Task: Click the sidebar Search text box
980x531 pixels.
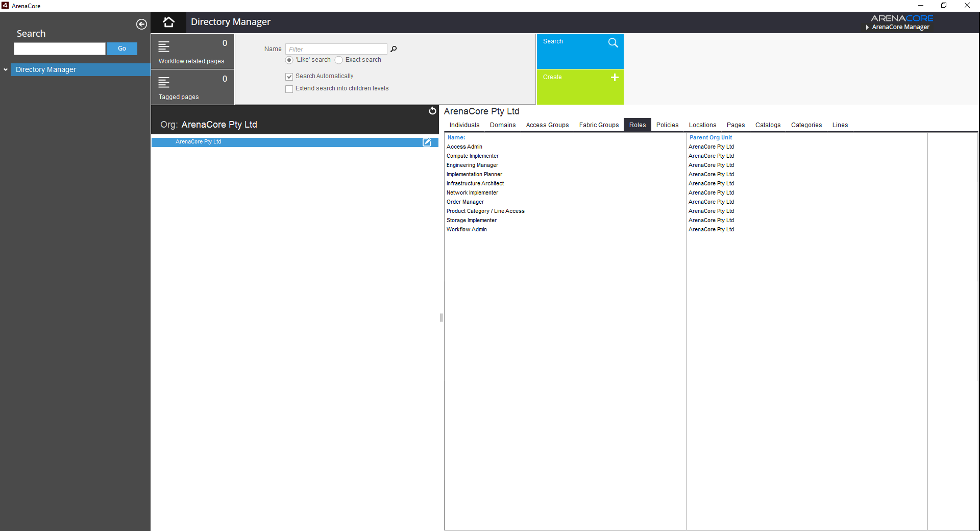Action: click(60, 49)
